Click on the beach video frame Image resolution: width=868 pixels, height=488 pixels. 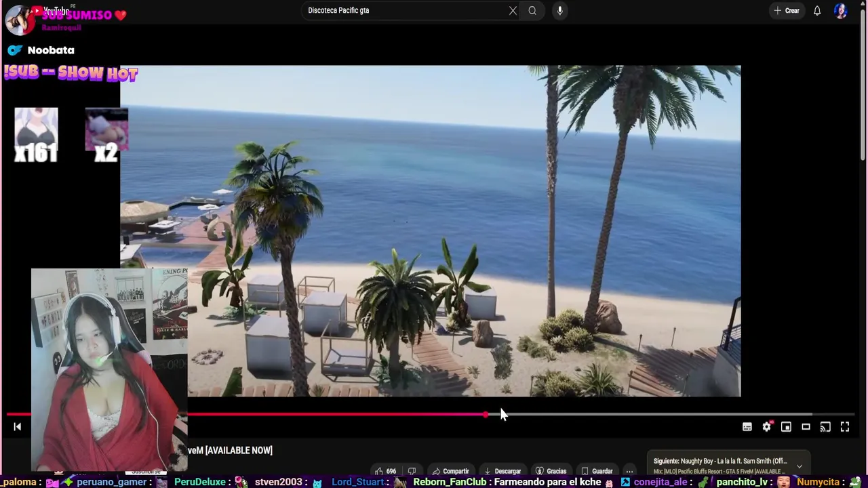tap(431, 230)
